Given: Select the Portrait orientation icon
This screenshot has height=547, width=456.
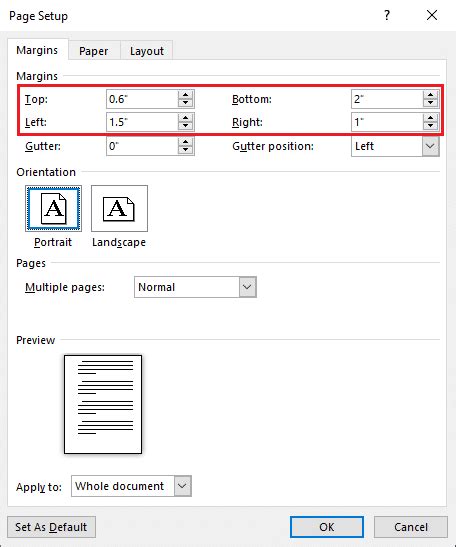Looking at the screenshot, I should coord(53,208).
